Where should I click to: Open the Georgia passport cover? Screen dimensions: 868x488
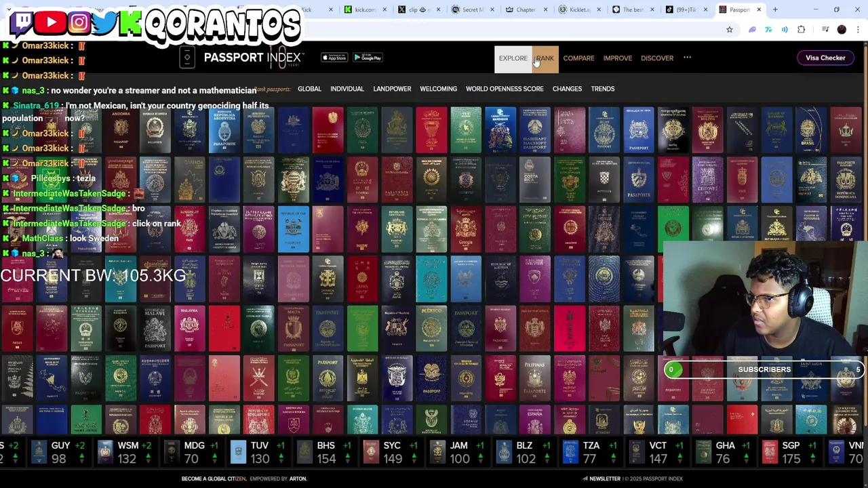[x=466, y=229]
